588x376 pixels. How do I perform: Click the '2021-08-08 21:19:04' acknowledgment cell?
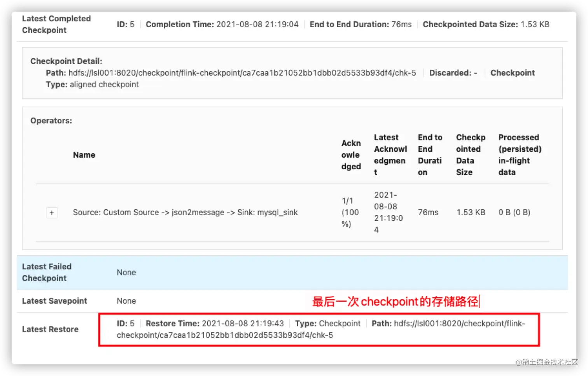pyautogui.click(x=388, y=213)
